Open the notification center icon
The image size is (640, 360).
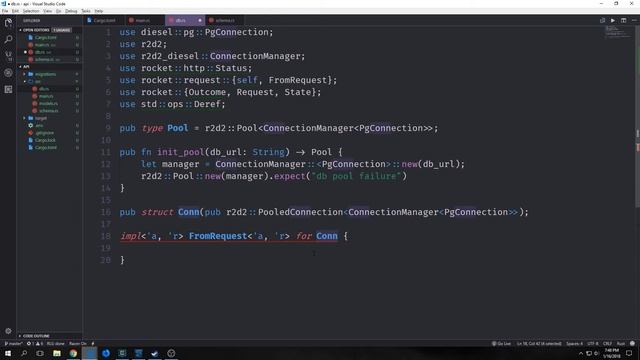click(x=629, y=353)
